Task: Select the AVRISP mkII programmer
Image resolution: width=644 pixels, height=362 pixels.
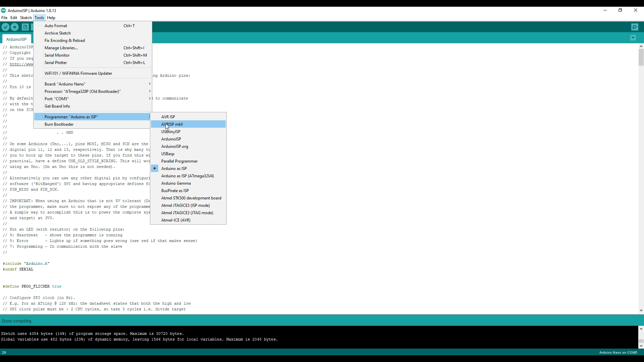Action: pyautogui.click(x=172, y=124)
